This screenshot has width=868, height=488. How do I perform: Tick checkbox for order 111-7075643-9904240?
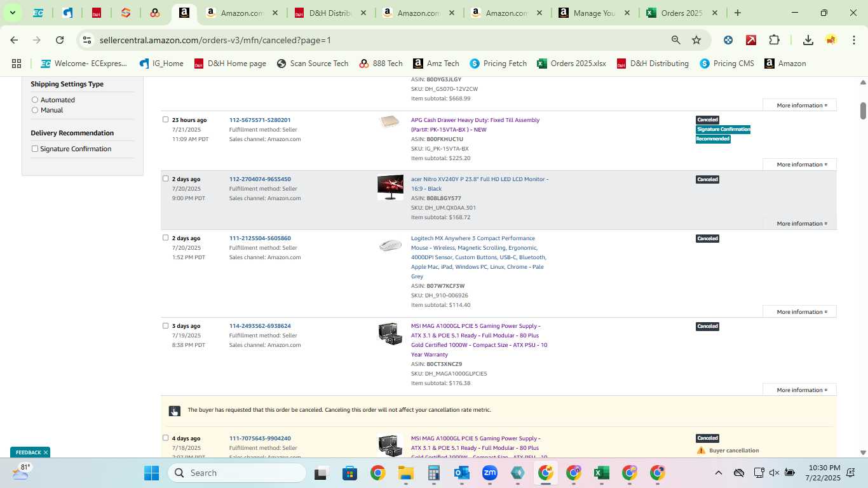pyautogui.click(x=165, y=438)
